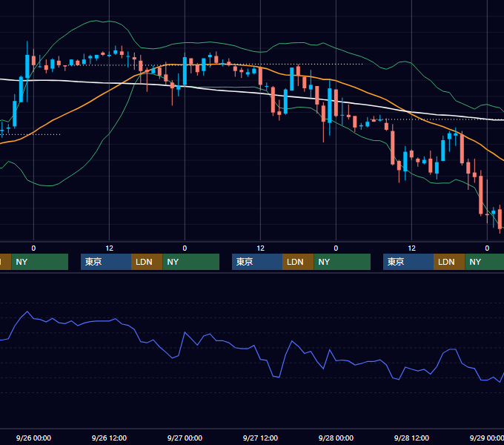Click the 9/27 12:00 time axis label
The width and height of the screenshot is (504, 445).
tap(260, 438)
